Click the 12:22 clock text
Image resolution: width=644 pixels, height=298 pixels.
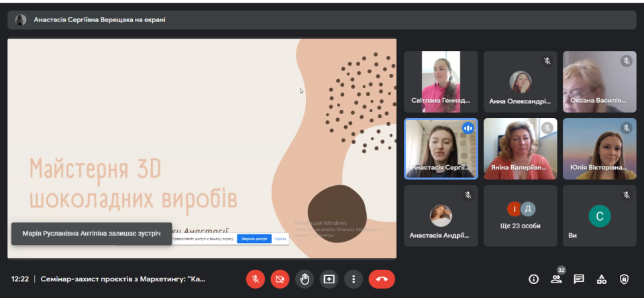(20, 279)
